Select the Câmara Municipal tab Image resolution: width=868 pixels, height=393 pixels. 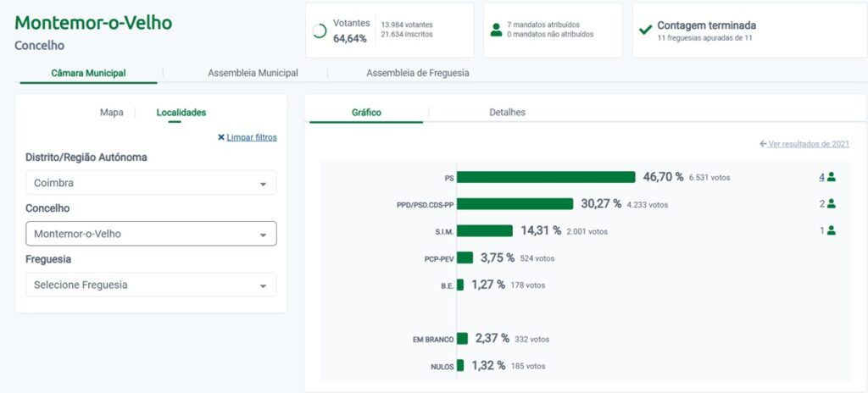click(88, 73)
